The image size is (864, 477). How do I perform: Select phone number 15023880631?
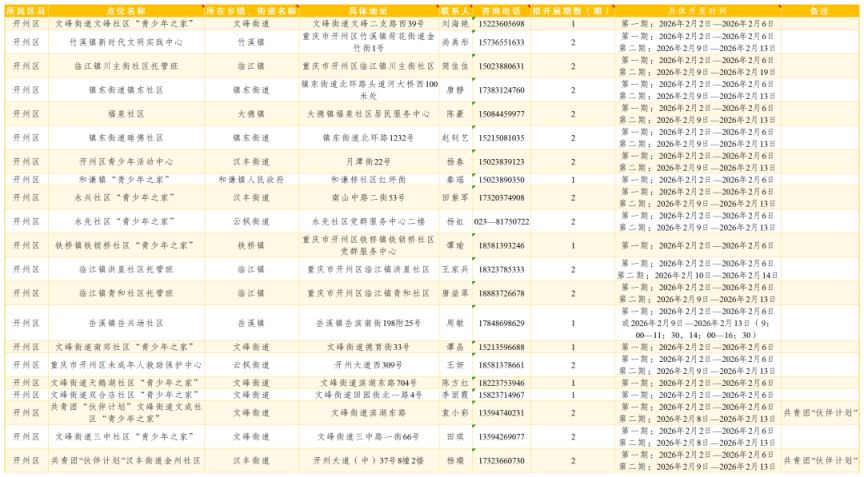[x=501, y=66]
